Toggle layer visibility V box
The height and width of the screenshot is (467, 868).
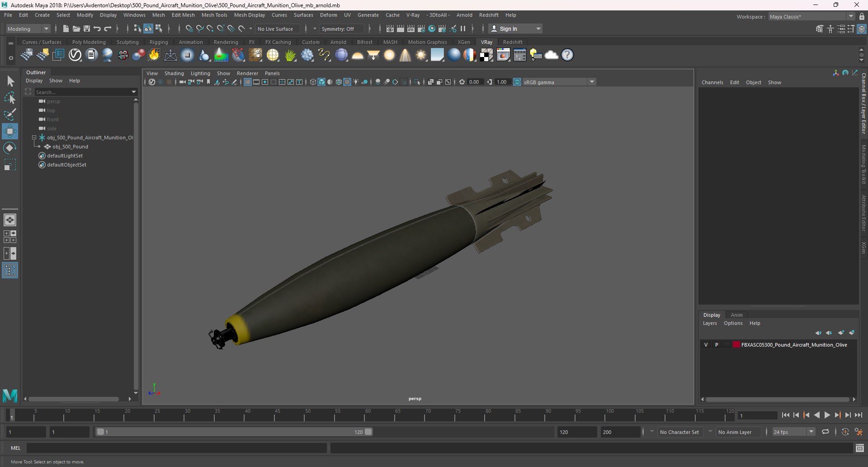pyautogui.click(x=706, y=345)
